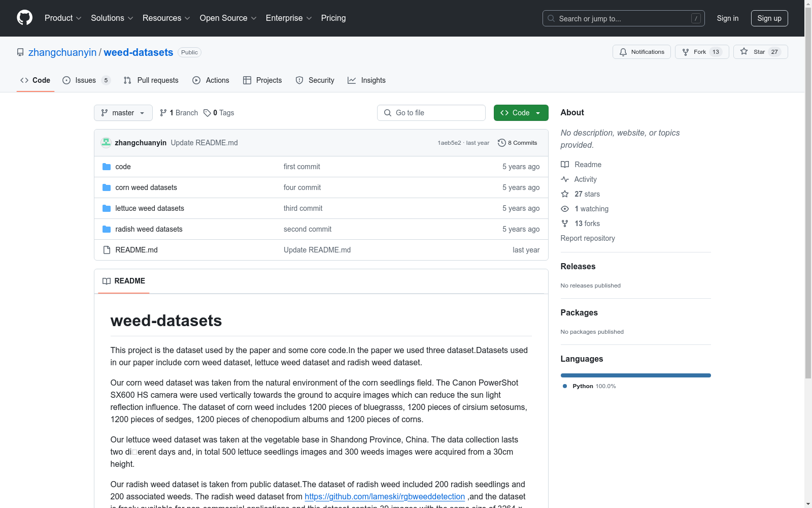Expand the green Code clone dropdown
This screenshot has width=812, height=508.
[x=521, y=113]
